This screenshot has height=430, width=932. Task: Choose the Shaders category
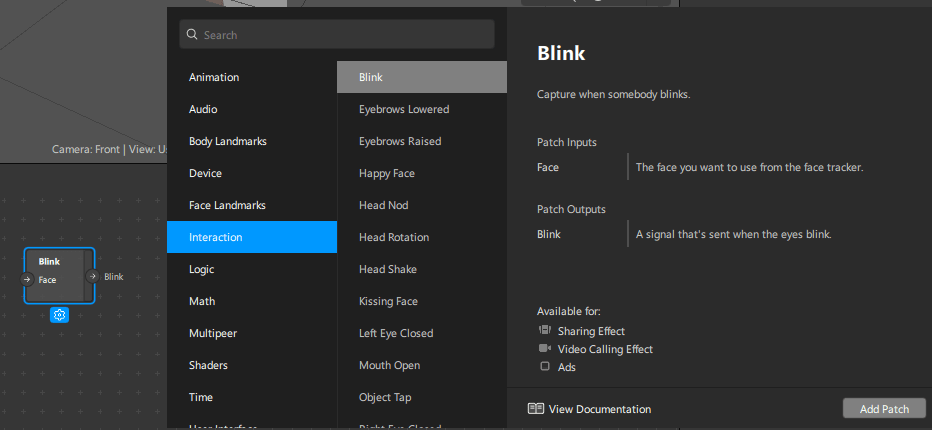[208, 365]
